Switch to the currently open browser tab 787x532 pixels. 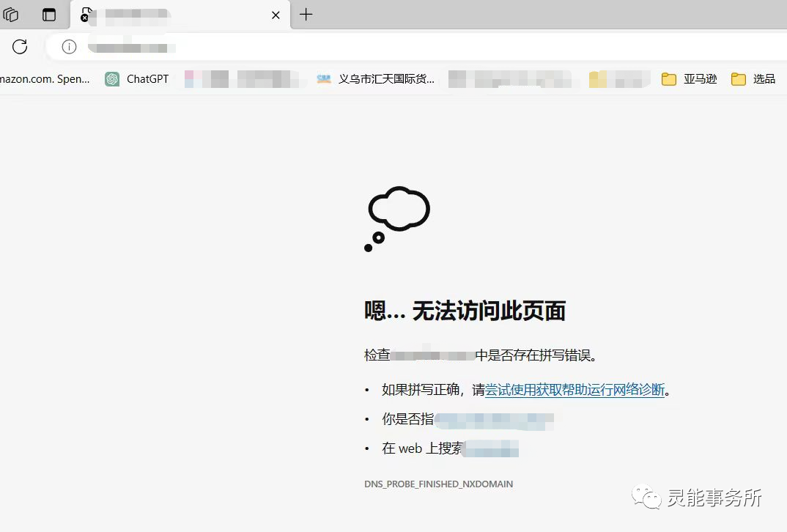pos(176,15)
